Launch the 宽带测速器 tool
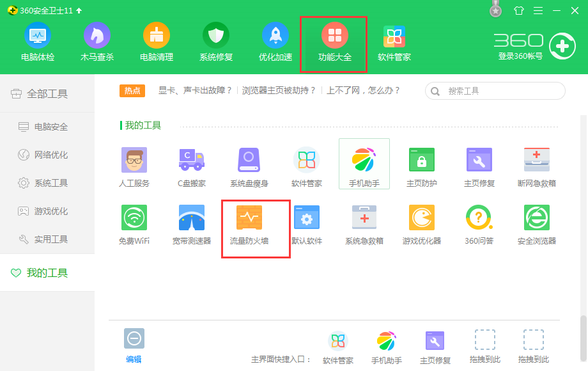 192,225
